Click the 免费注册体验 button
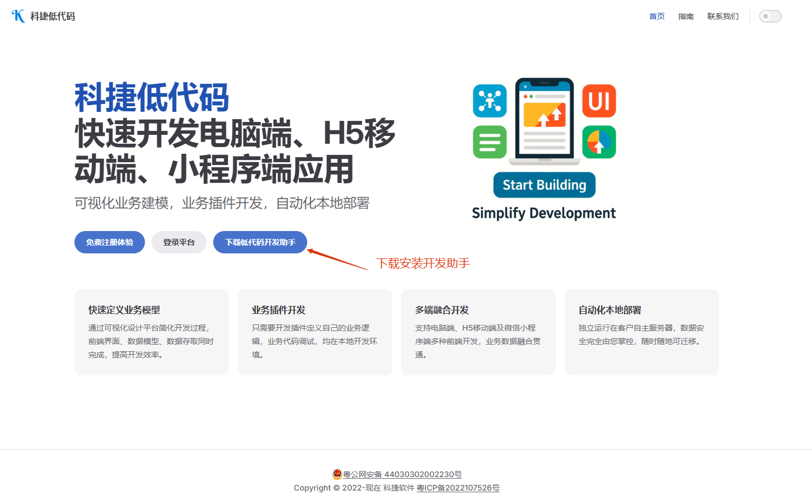 [110, 242]
